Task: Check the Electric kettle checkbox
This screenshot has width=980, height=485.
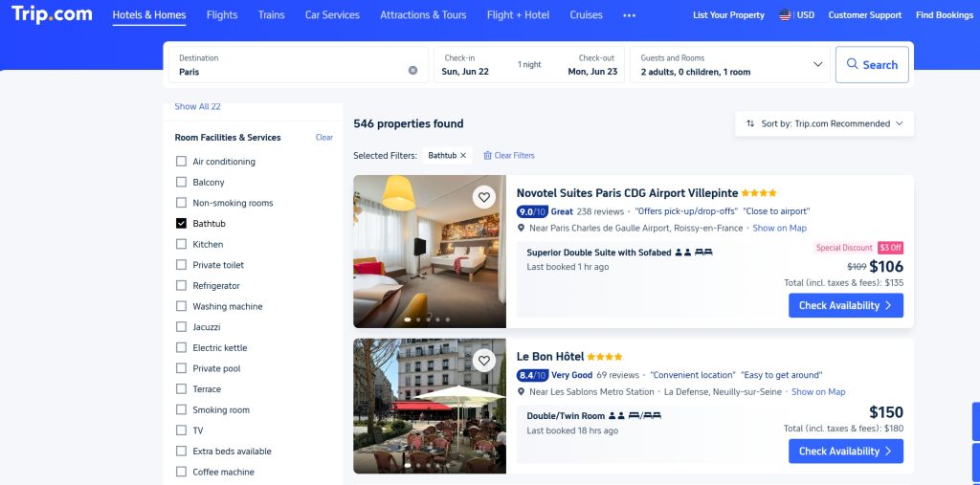Action: tap(181, 347)
